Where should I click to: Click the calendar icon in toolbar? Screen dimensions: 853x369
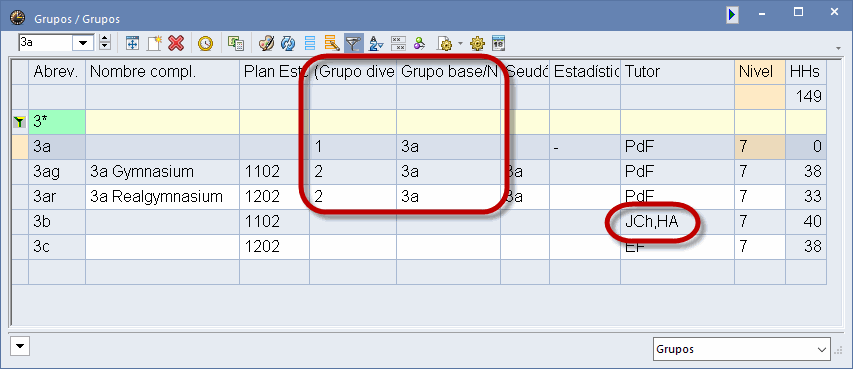pos(498,43)
